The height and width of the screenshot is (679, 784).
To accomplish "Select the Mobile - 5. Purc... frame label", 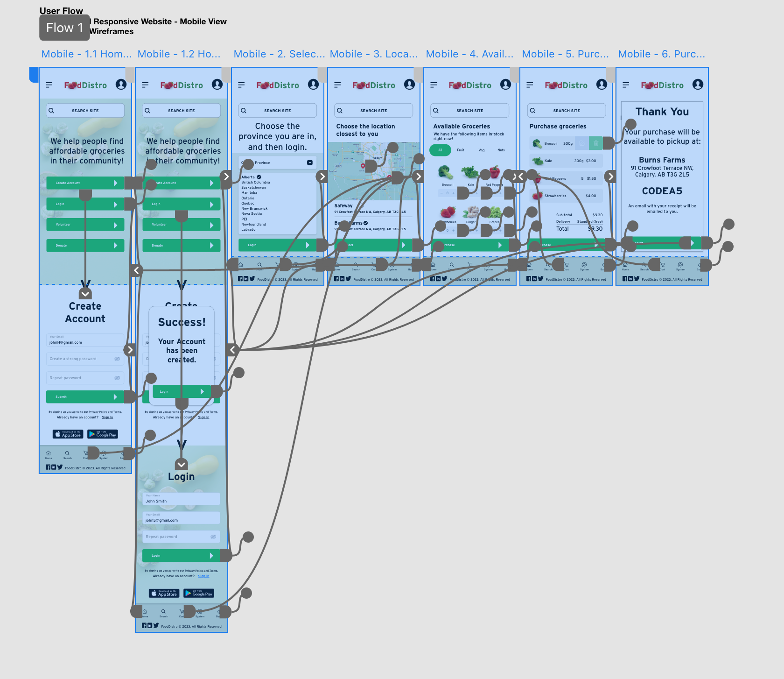I will (x=565, y=54).
